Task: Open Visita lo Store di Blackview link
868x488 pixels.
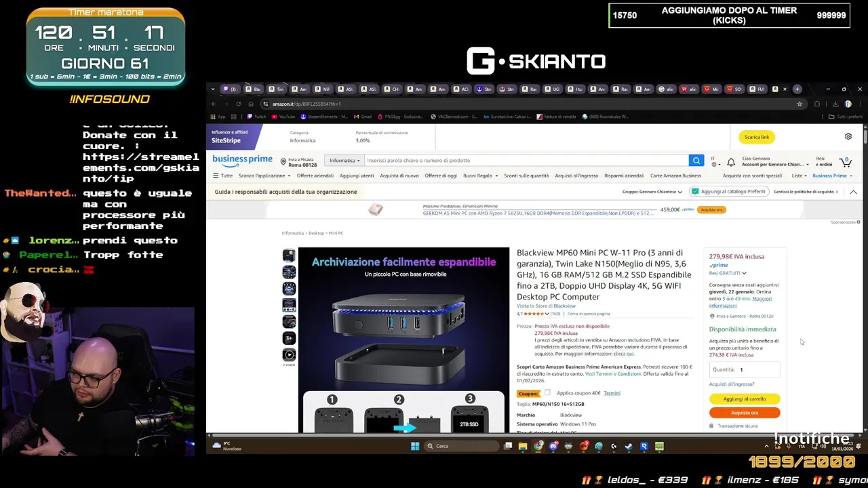Action: click(x=546, y=306)
